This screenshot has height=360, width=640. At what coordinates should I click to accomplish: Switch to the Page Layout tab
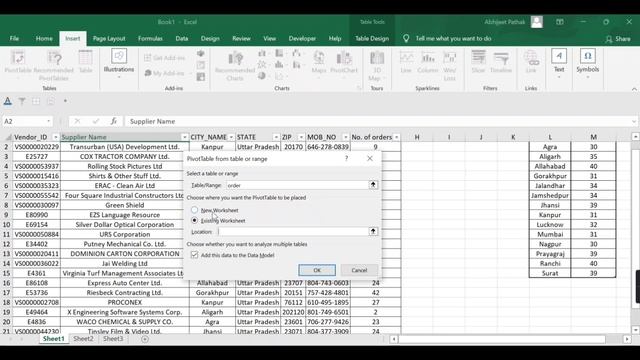[109, 38]
